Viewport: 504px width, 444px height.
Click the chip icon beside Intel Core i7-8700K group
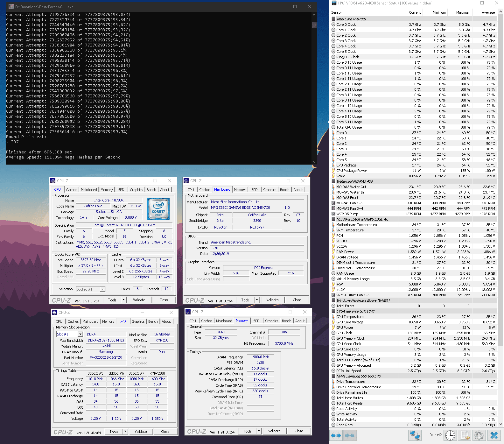333,19
